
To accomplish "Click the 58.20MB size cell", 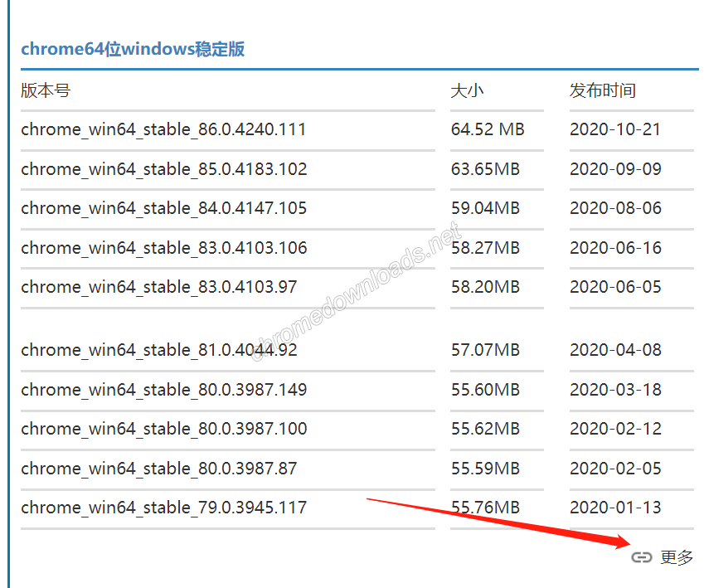I will tap(485, 287).
